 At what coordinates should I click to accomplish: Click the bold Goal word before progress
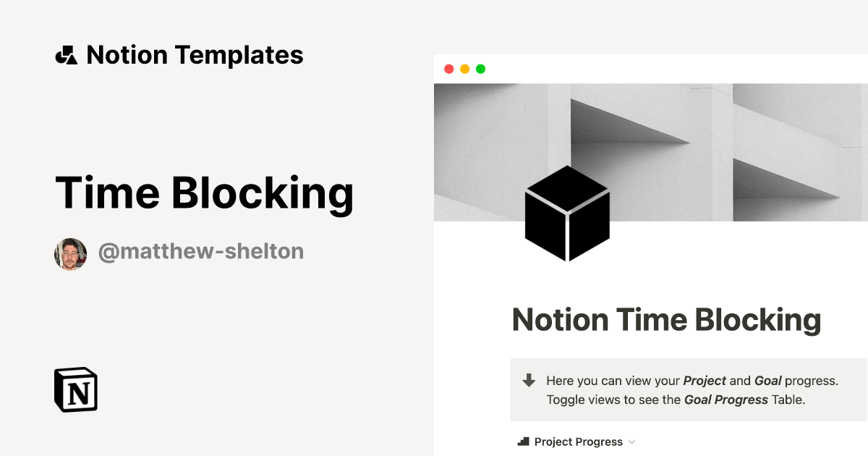(x=767, y=380)
